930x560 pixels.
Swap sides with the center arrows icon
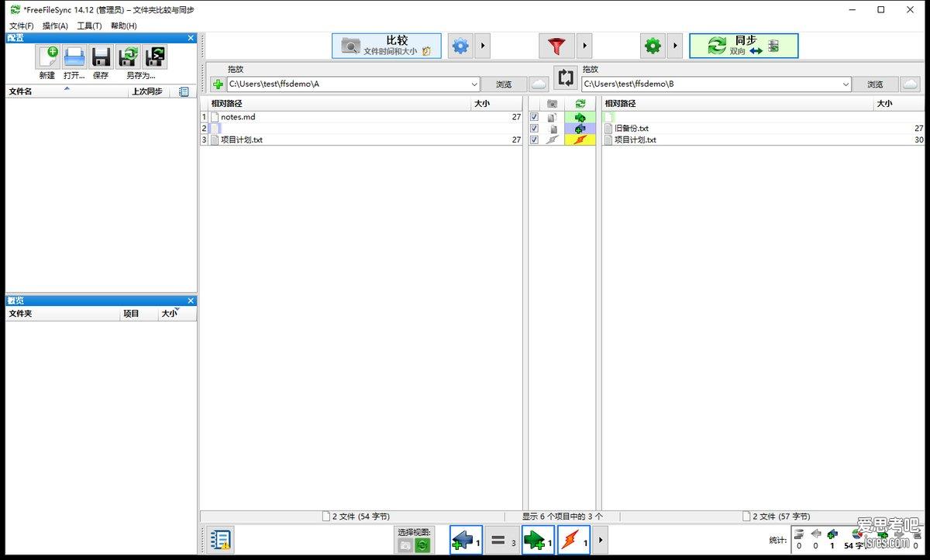click(x=566, y=78)
